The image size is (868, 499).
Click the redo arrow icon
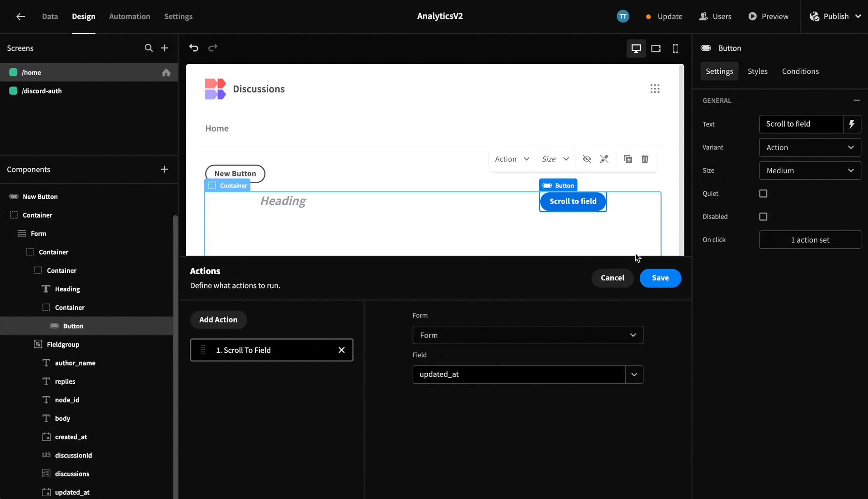[213, 48]
